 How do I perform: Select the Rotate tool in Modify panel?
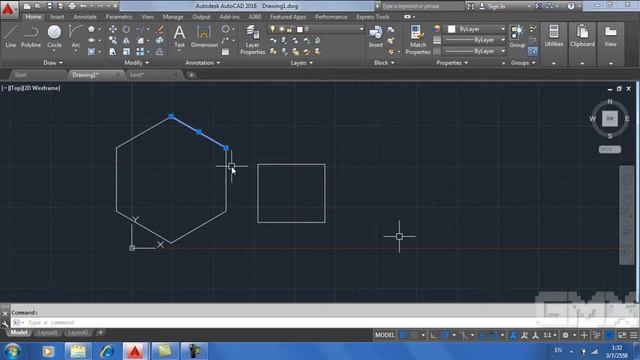126,29
